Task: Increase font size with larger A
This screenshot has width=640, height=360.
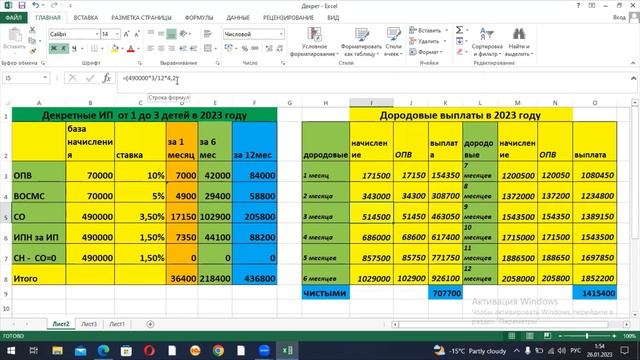Action: click(127, 34)
